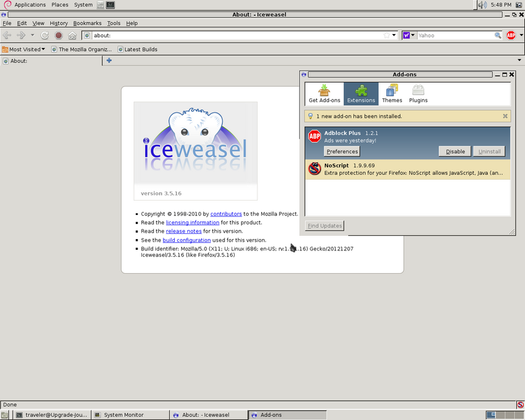The height and width of the screenshot is (420, 525).
Task: Open the licensing information link
Action: tap(192, 223)
